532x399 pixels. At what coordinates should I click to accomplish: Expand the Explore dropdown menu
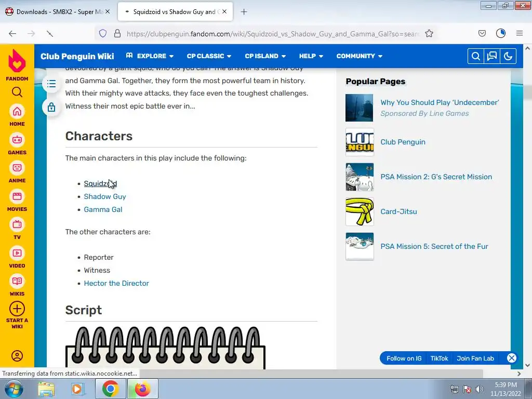(150, 56)
